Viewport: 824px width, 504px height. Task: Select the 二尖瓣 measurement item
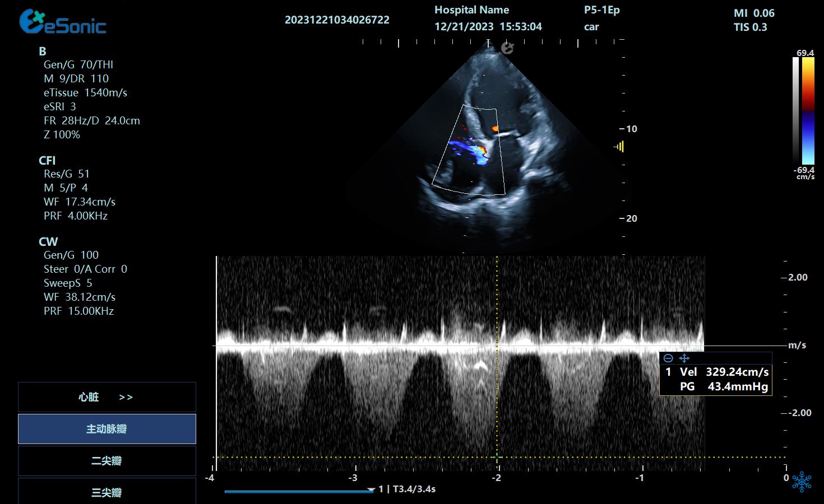(x=107, y=461)
